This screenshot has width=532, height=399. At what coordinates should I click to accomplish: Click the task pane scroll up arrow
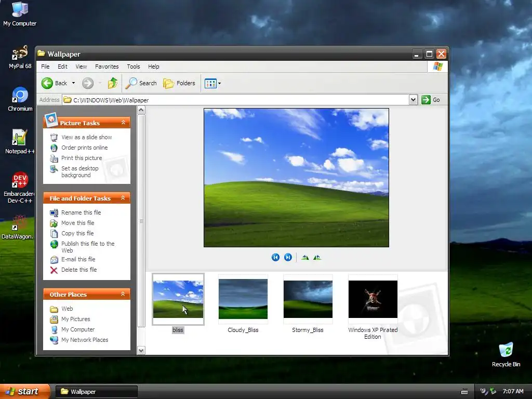coord(141,110)
